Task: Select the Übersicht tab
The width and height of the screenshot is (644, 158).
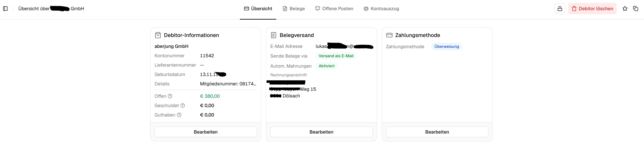Action: click(258, 9)
